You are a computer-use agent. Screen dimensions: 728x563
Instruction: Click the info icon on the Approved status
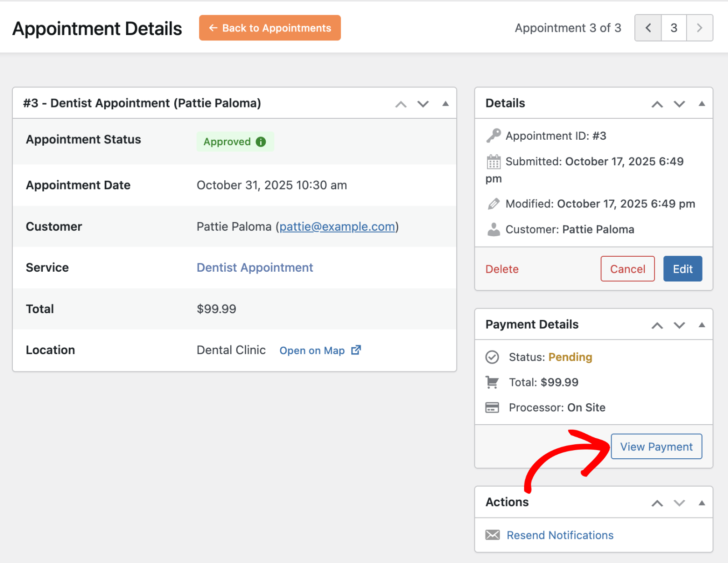[260, 142]
